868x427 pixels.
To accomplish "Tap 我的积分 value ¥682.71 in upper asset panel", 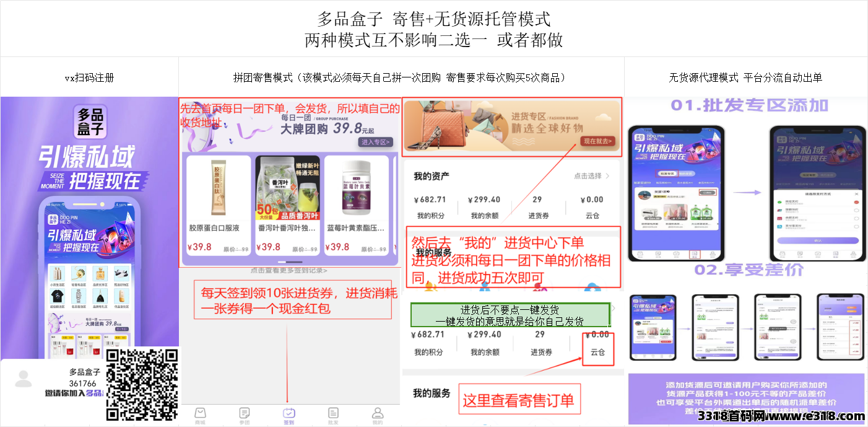I will pos(430,200).
